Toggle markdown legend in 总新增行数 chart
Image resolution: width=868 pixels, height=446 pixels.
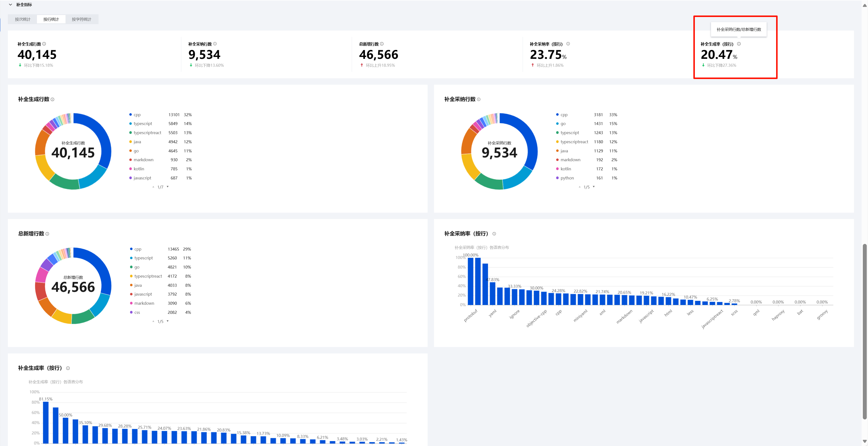144,303
